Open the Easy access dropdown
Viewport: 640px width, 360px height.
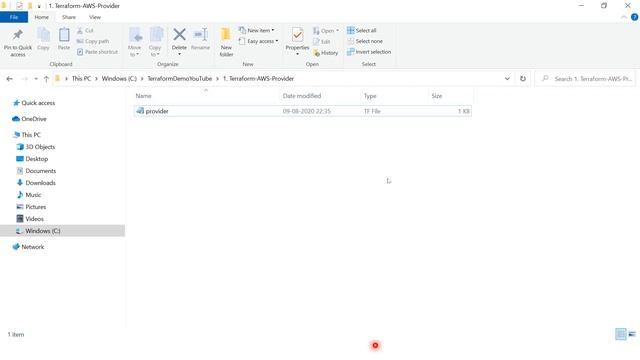(x=258, y=41)
